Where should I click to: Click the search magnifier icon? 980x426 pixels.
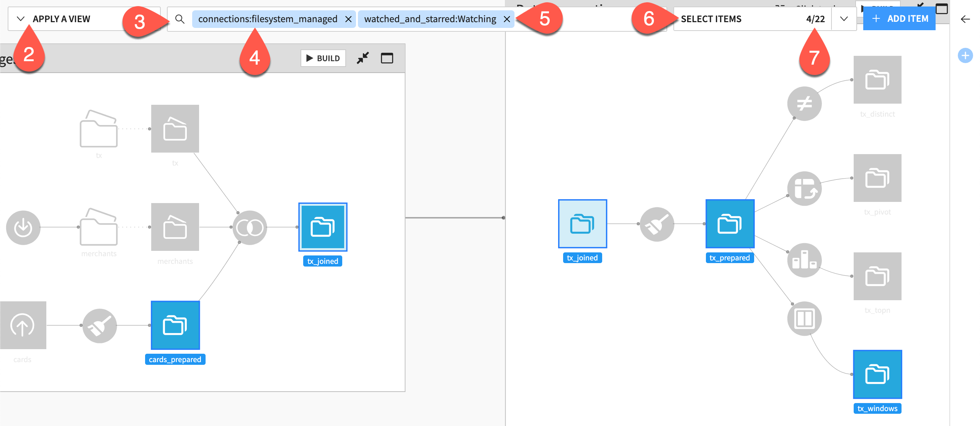pyautogui.click(x=180, y=19)
